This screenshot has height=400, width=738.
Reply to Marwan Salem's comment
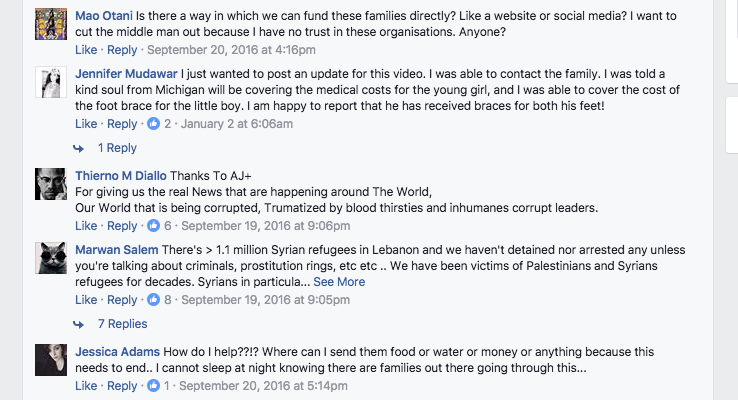click(122, 300)
